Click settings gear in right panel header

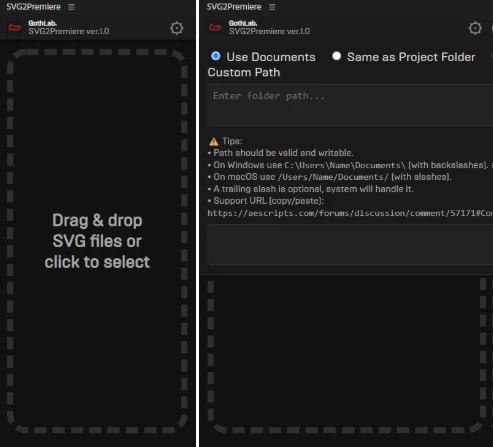click(x=475, y=28)
